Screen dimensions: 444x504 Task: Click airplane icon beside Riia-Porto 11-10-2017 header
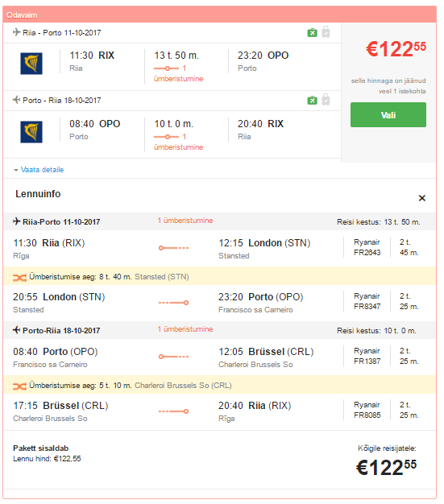pyautogui.click(x=17, y=221)
